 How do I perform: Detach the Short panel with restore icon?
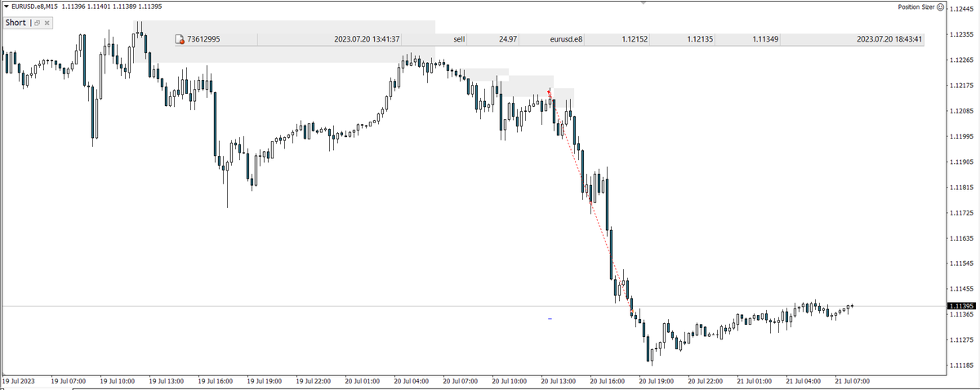point(37,23)
